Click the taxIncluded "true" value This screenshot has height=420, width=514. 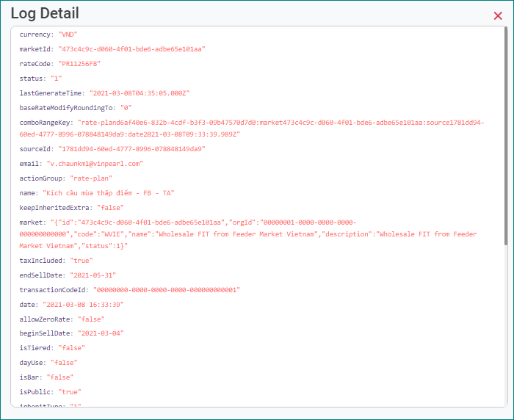[82, 261]
